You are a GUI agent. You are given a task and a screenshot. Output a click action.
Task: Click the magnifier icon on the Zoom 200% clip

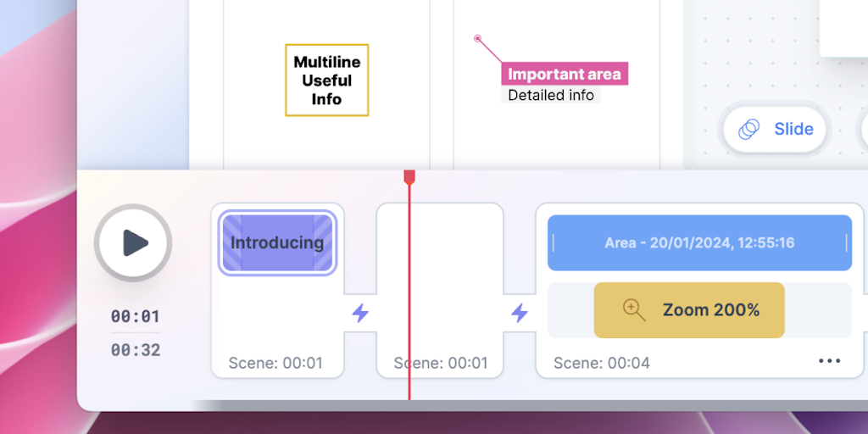click(x=634, y=310)
